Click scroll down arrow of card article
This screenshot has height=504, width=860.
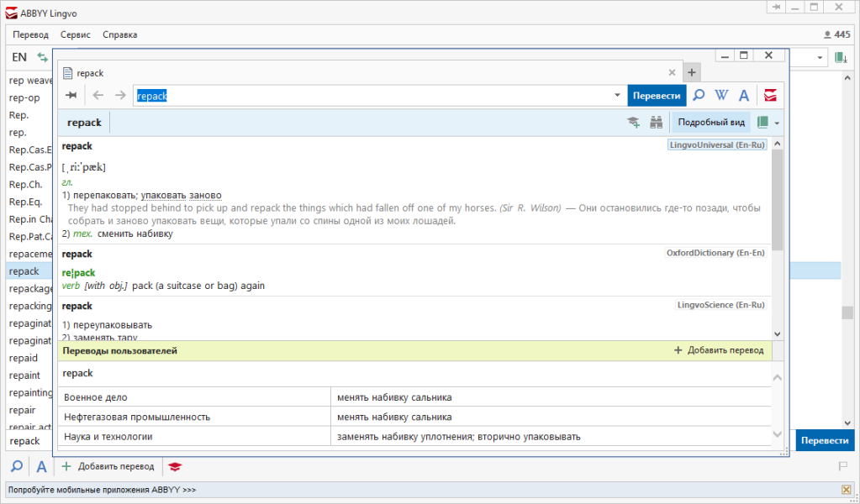coord(777,333)
